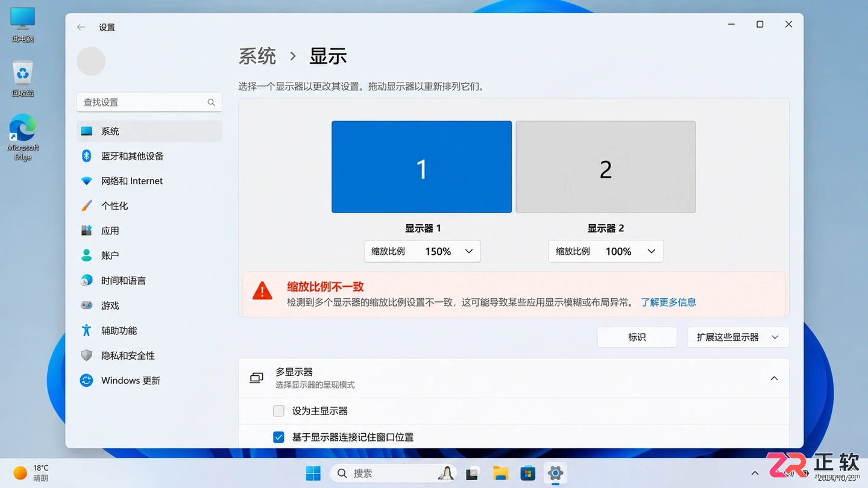
Task: Select display 2 rectangle
Action: 606,167
